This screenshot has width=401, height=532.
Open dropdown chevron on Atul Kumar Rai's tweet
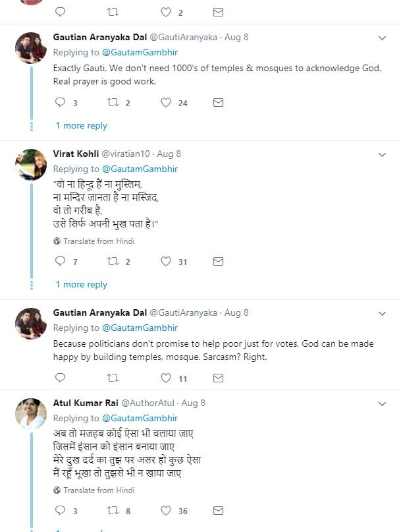tap(382, 403)
